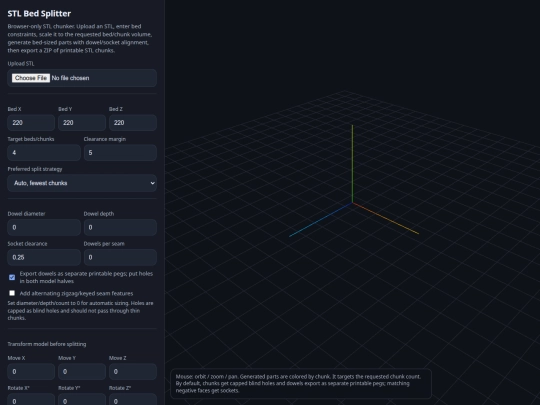This screenshot has width=540, height=405.
Task: Click the 'No file chosen' text
Action: [70, 78]
